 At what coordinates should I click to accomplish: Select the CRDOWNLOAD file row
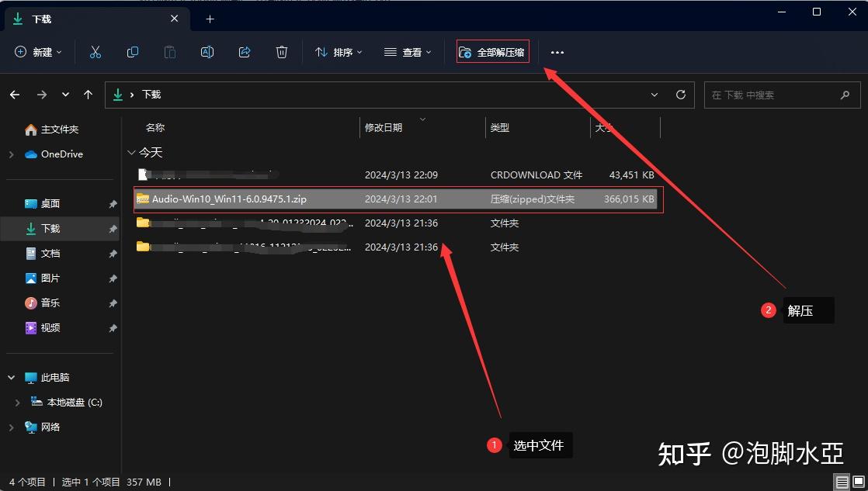396,175
